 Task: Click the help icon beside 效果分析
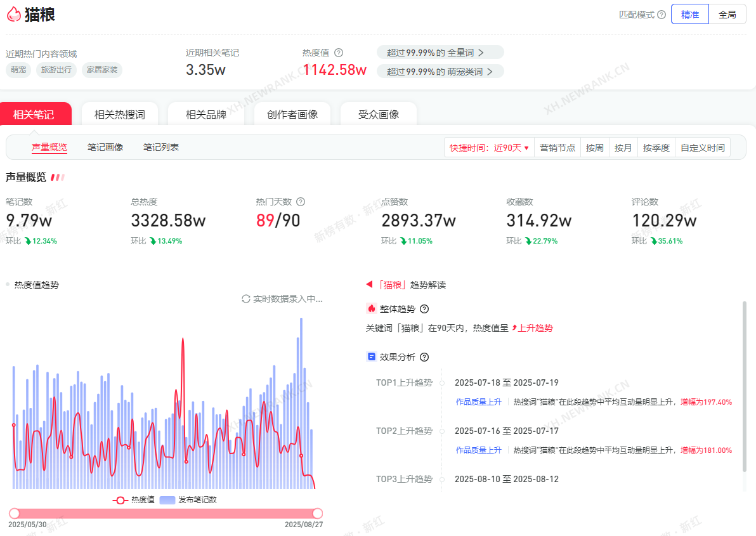424,357
